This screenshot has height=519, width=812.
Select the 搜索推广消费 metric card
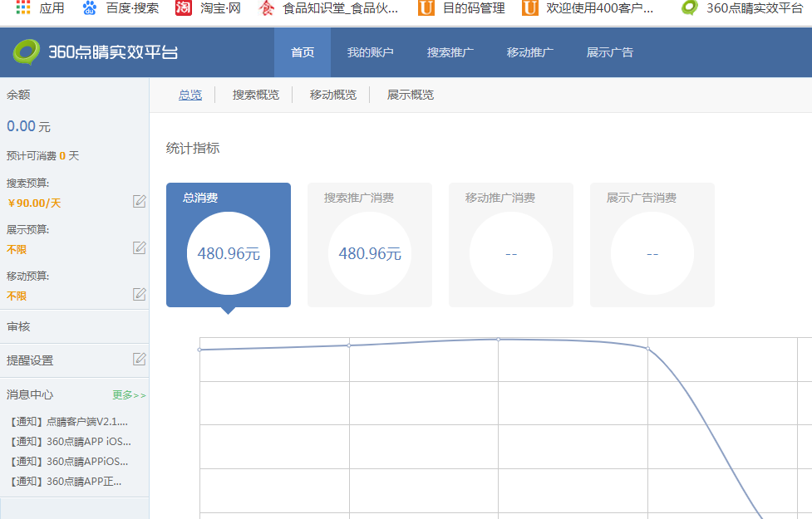(370, 245)
